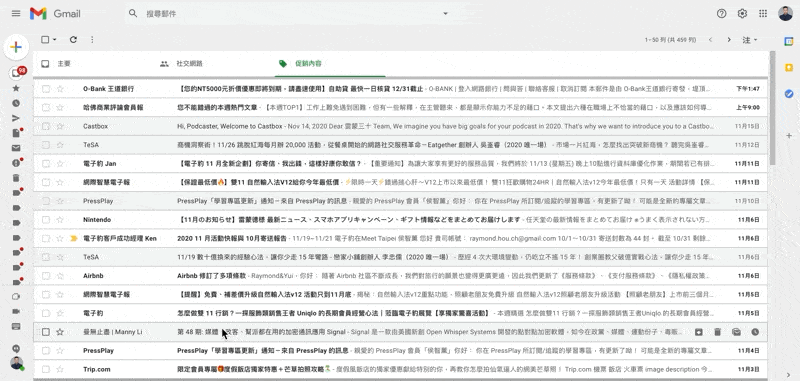Open Sent mail arrow icon in sidebar

pos(16,118)
